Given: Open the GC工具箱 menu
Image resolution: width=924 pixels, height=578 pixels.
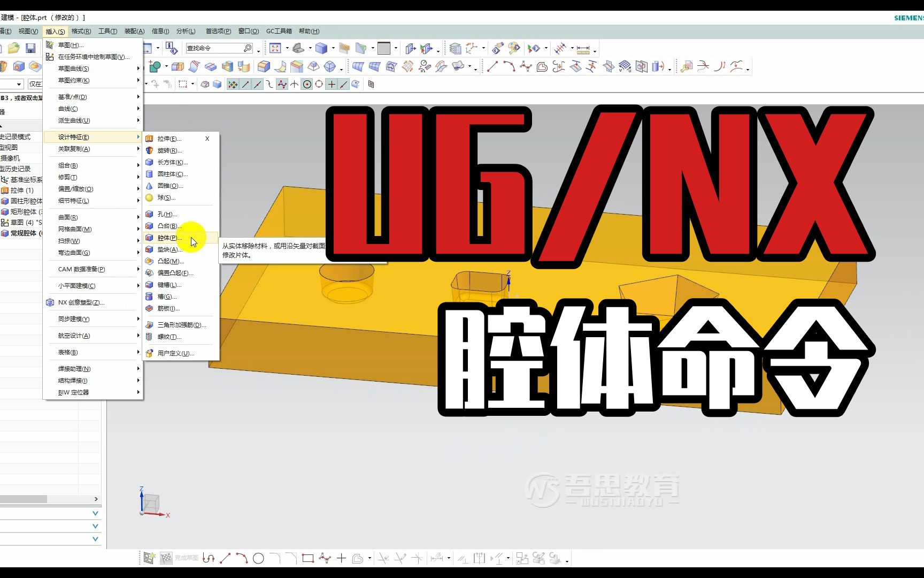Looking at the screenshot, I should 279,31.
